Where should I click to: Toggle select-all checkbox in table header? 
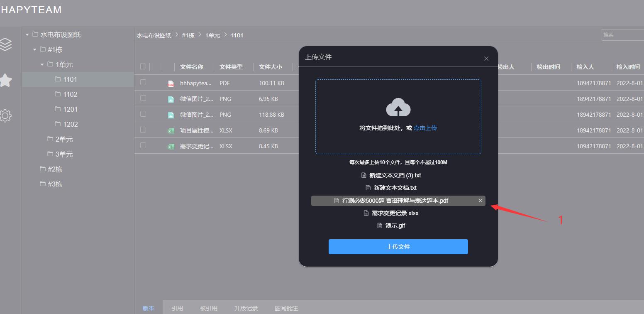tap(143, 66)
